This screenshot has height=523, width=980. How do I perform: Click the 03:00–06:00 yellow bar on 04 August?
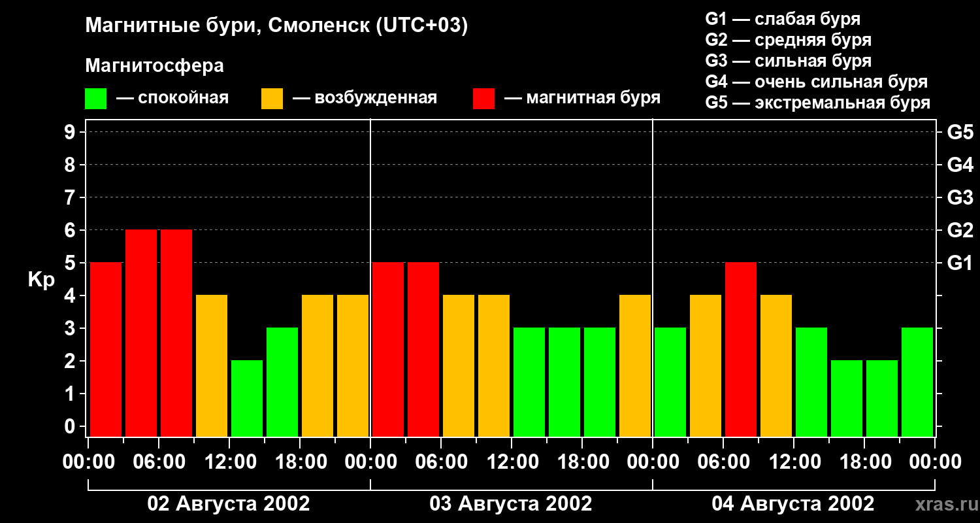tap(706, 365)
